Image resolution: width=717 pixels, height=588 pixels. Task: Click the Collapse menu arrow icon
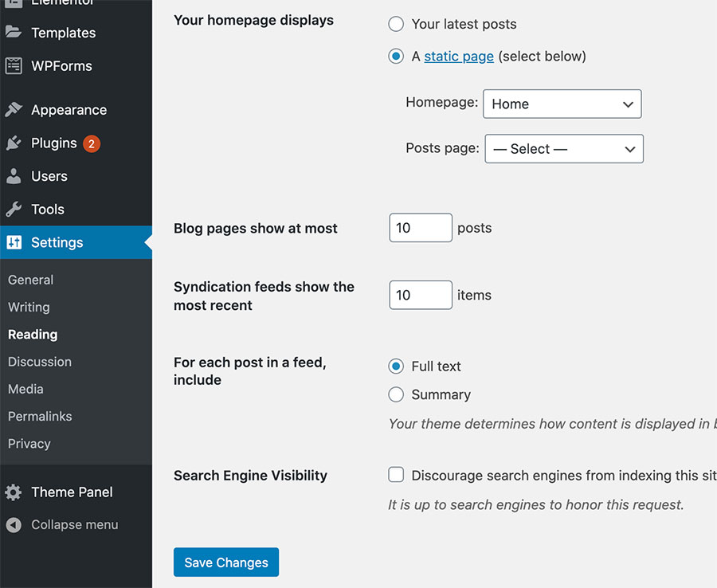coord(14,525)
